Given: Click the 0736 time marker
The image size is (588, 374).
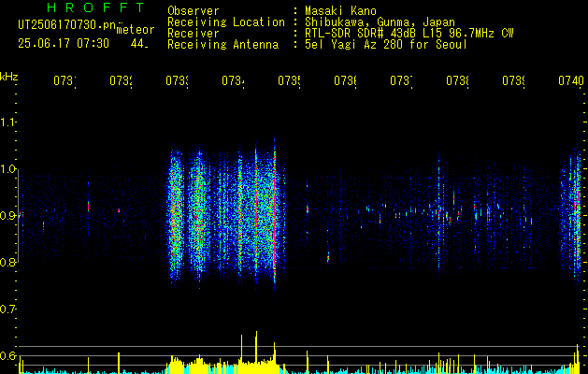Looking at the screenshot, I should click(345, 80).
